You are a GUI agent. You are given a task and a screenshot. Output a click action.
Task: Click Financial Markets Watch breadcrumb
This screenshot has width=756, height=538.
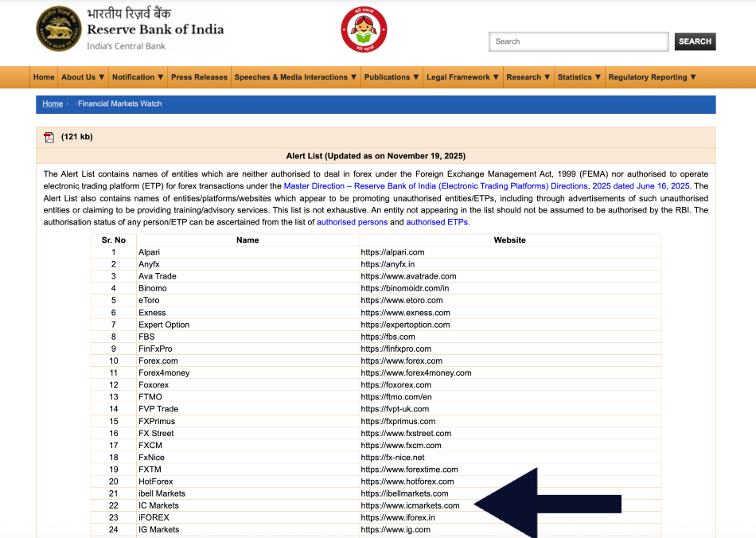tap(120, 103)
